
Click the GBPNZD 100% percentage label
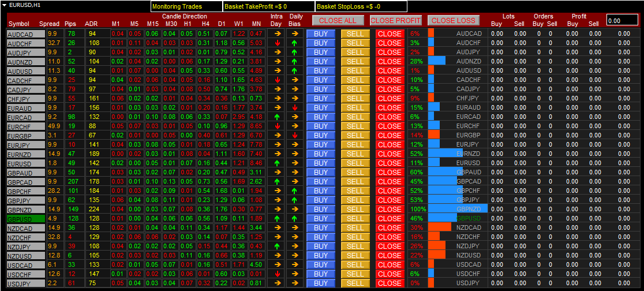[418, 209]
